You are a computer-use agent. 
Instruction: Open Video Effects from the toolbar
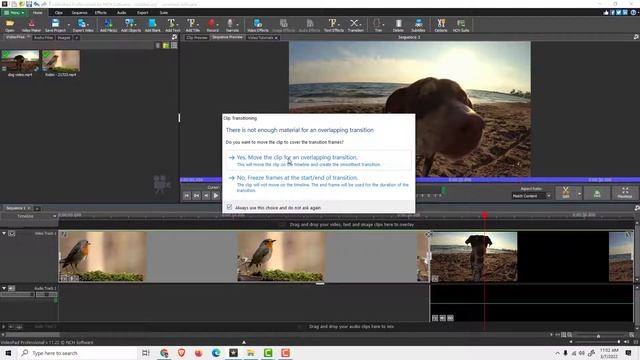(258, 25)
